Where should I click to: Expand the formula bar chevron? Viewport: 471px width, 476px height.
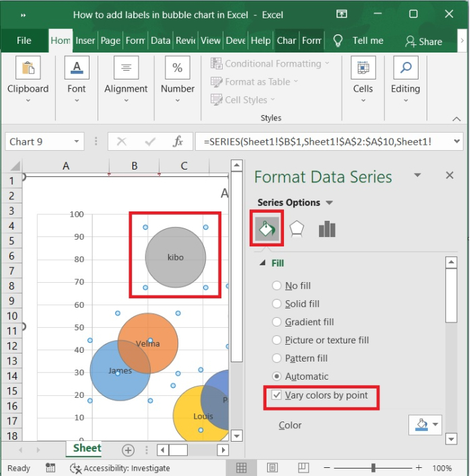[x=457, y=141]
